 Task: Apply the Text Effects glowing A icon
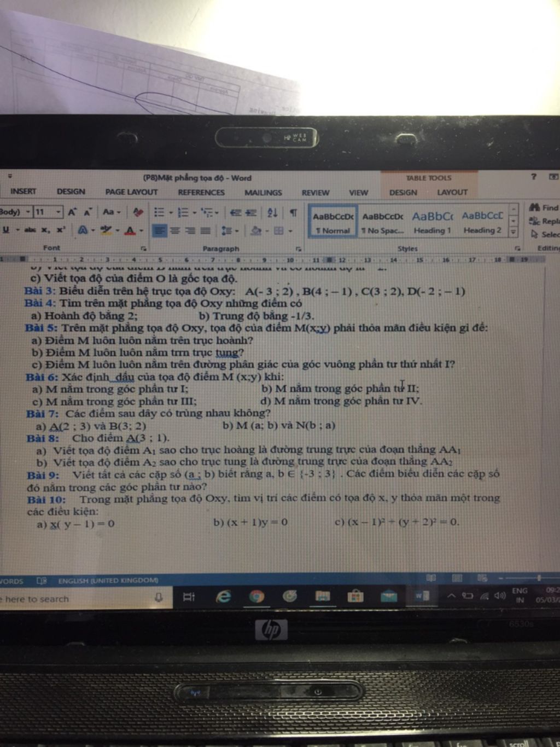click(x=83, y=230)
